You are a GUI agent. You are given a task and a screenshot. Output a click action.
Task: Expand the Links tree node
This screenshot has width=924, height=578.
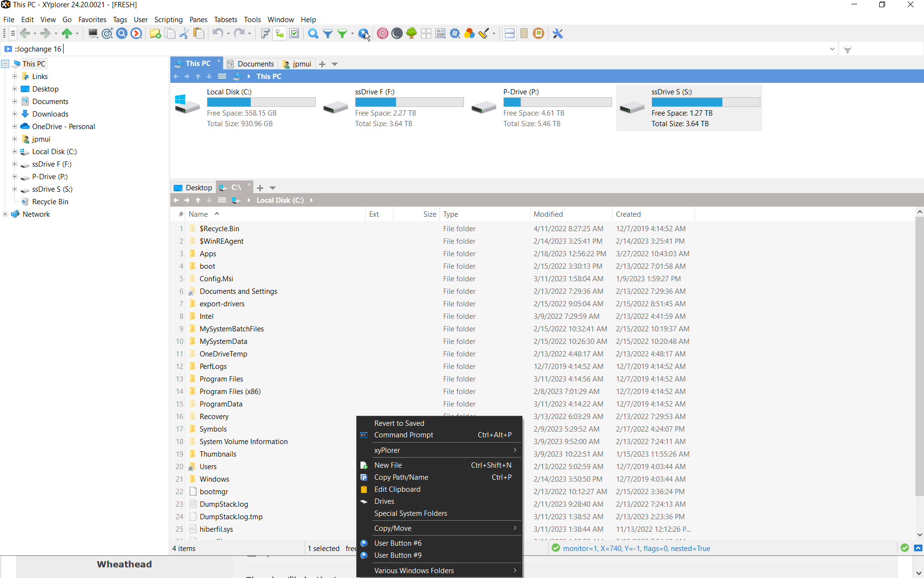14,76
